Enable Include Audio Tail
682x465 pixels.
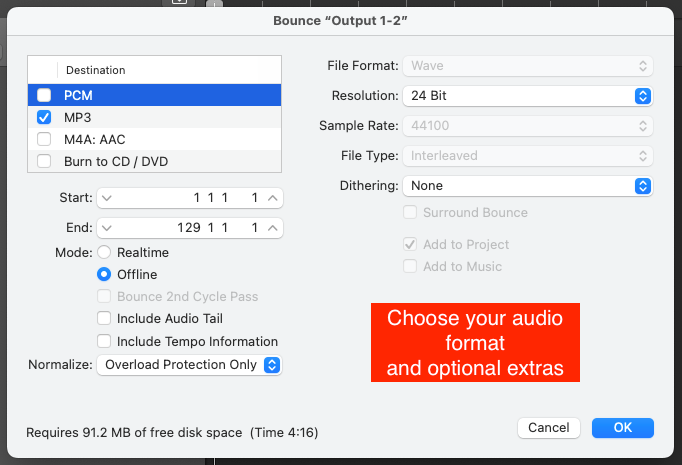click(104, 319)
